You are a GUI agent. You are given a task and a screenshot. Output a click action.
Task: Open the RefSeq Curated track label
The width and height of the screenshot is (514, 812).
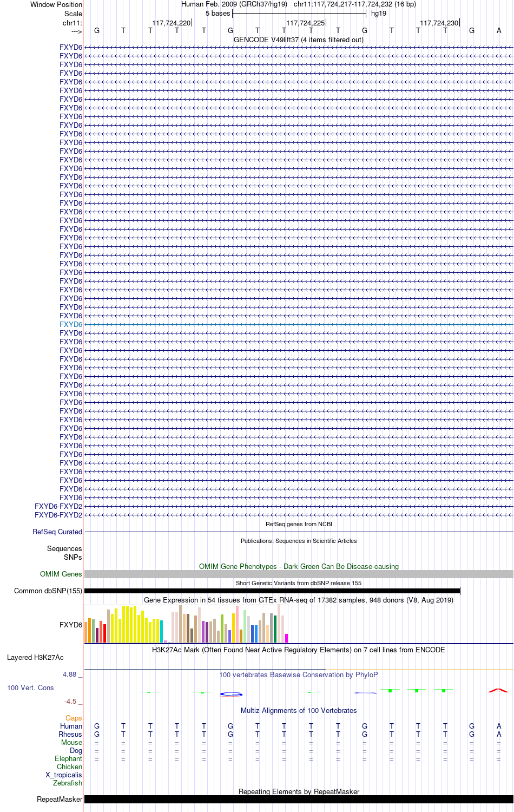coord(57,532)
